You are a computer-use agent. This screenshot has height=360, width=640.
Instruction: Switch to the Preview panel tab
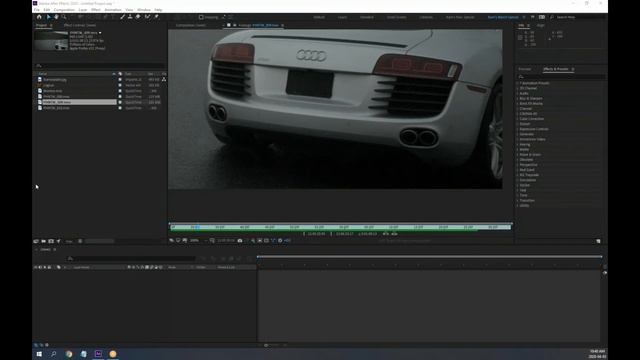click(525, 69)
